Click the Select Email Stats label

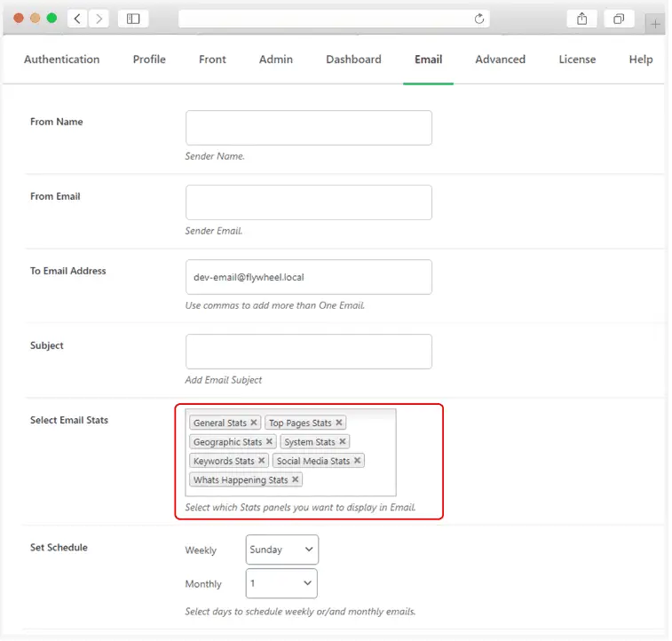(69, 420)
